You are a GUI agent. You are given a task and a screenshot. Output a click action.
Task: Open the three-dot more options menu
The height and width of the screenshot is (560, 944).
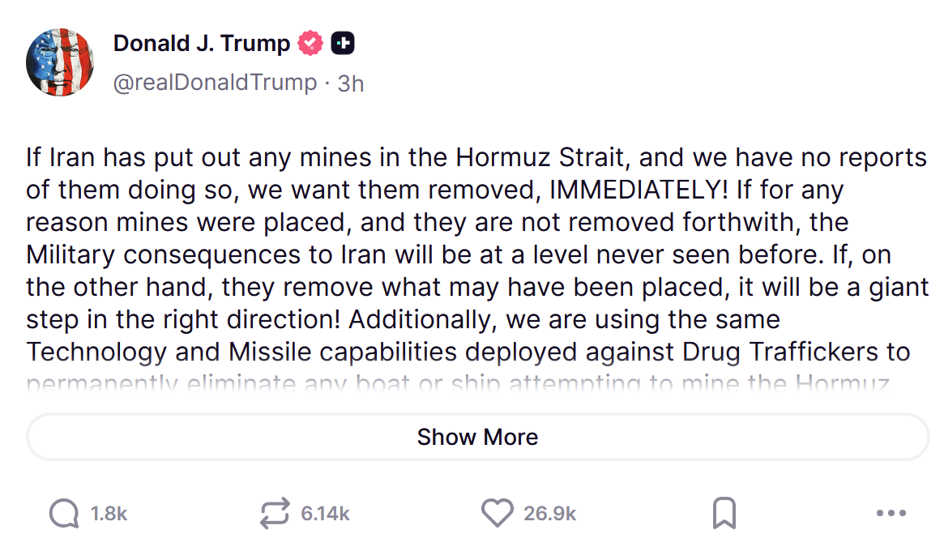[x=891, y=513]
